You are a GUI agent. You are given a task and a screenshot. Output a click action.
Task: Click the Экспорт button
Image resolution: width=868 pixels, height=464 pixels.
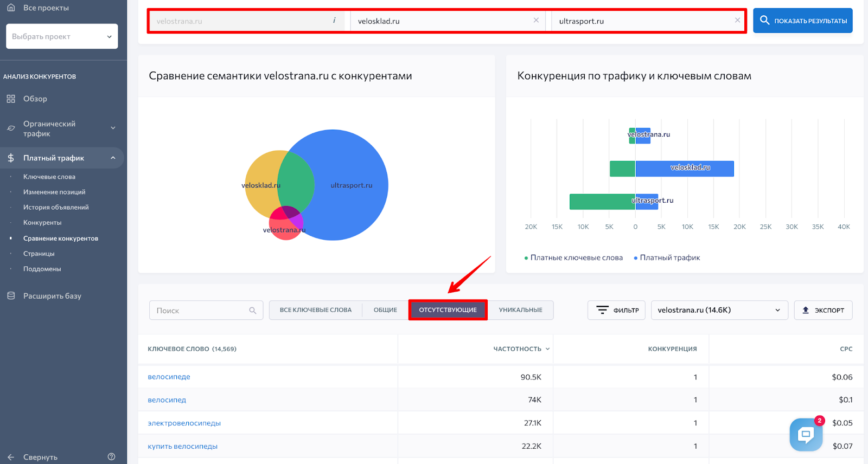[823, 310]
